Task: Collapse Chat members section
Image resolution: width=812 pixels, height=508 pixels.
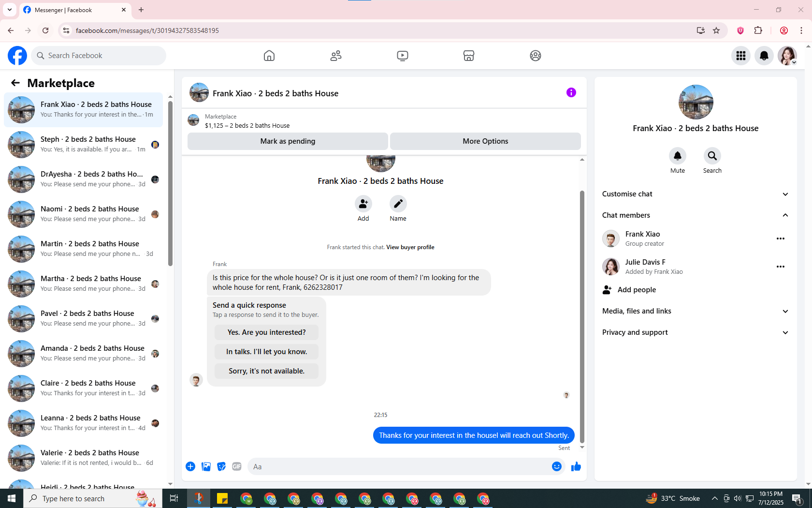Action: pos(696,215)
